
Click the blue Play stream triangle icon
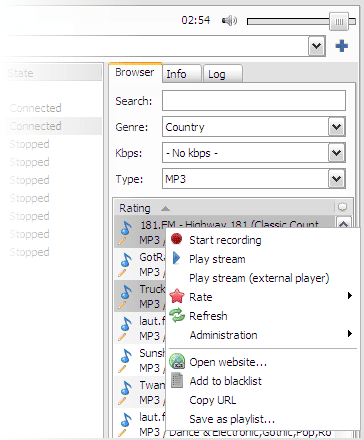point(177,258)
